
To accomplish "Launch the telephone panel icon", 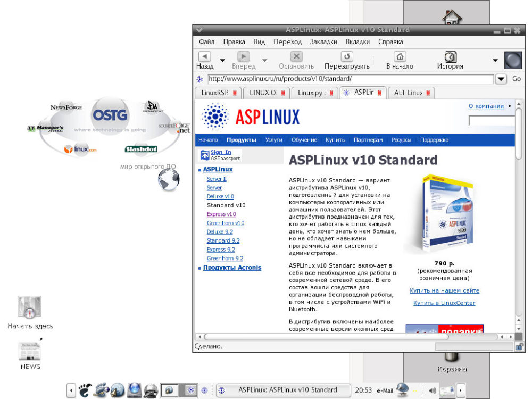I will point(151,391).
